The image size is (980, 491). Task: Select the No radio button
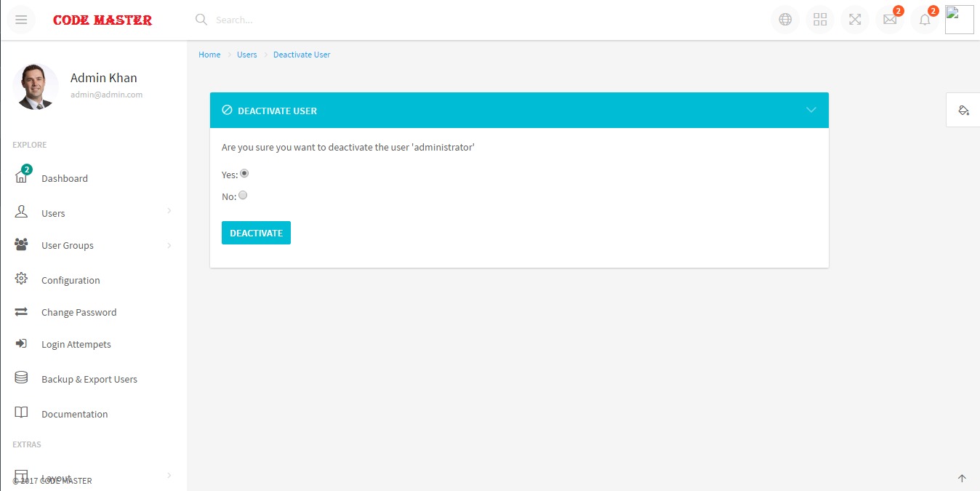243,195
